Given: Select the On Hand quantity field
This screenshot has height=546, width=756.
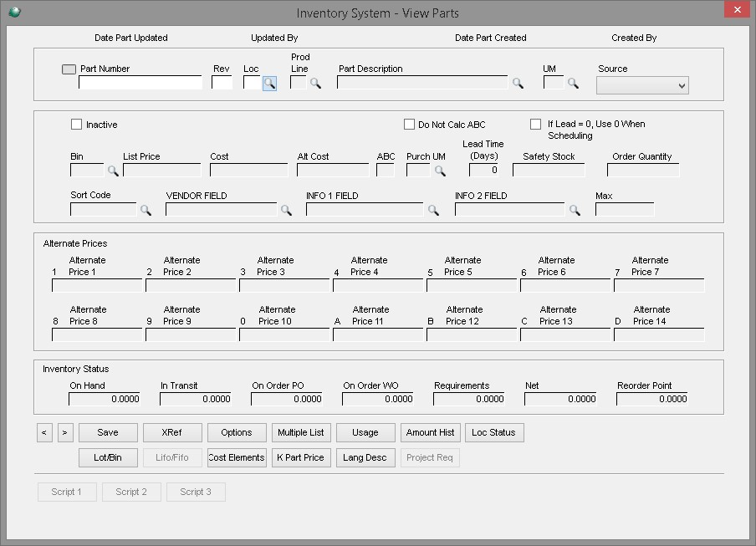Looking at the screenshot, I should 105,399.
